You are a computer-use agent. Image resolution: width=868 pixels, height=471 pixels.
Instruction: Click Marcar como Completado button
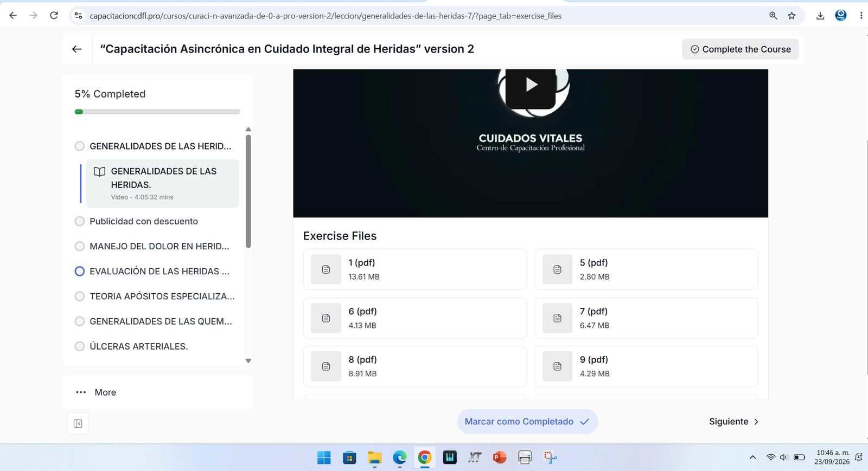[527, 422]
